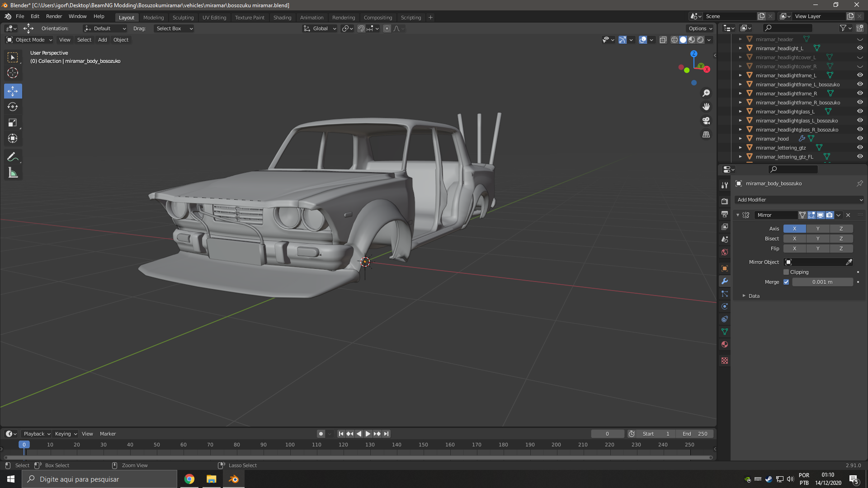Screen dimensions: 868x488
Task: Open the Object Mode dropdown
Action: 29,40
